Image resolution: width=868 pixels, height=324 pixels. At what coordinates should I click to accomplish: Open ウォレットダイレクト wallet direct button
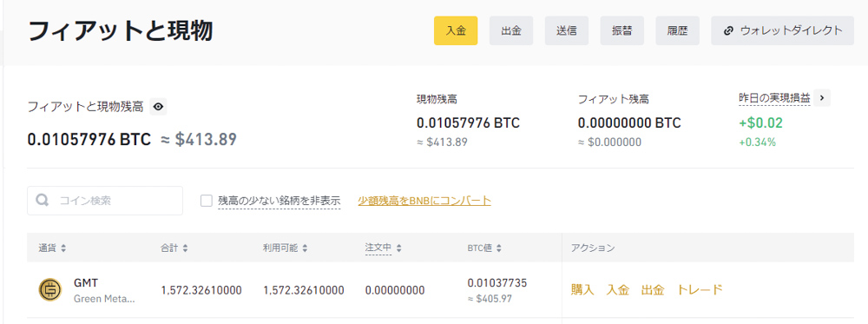coord(782,30)
